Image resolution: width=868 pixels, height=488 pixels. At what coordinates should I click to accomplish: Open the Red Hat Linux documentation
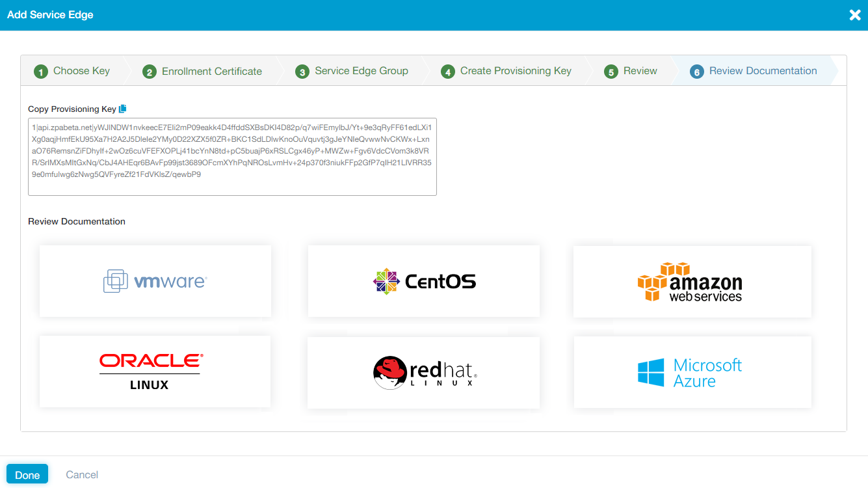[x=423, y=372]
